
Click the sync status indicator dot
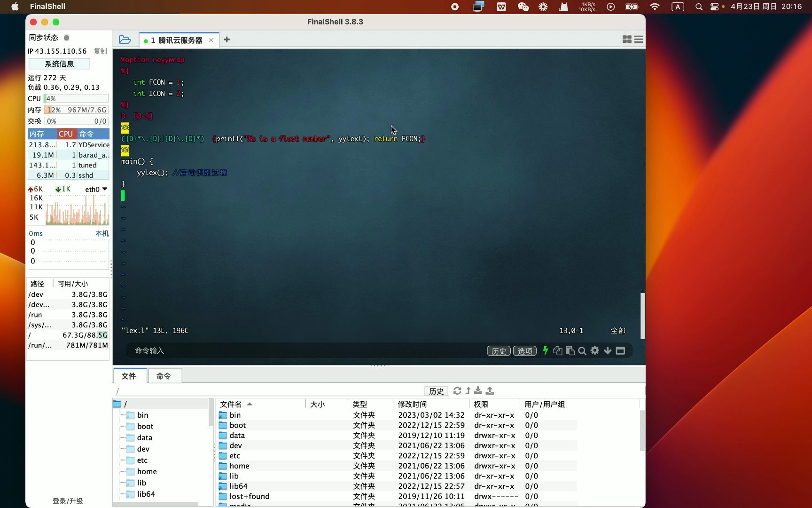click(67, 38)
